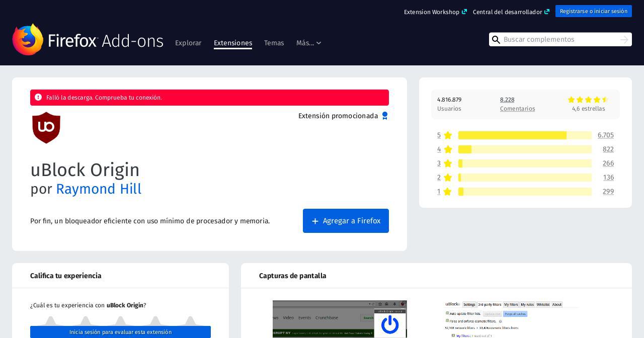644x338 pixels.
Task: Click the Firefox Add-ons title text
Action: [x=106, y=41]
